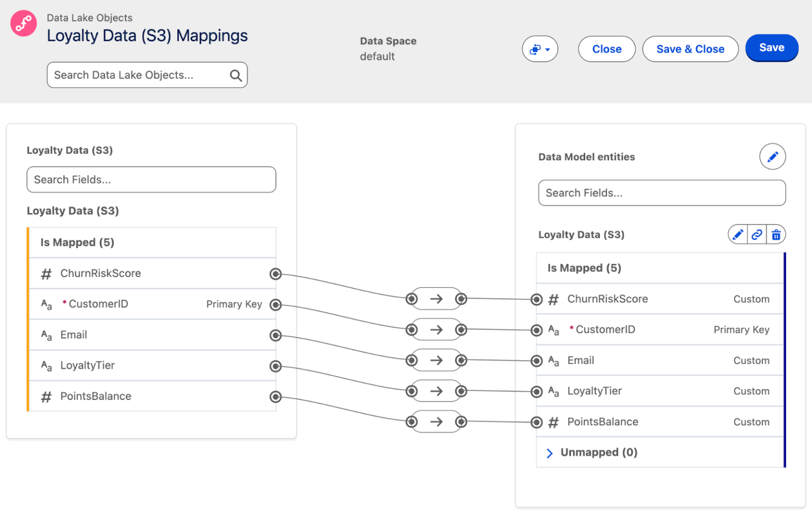812x514 pixels.
Task: Select target field Email marked Custom
Action: click(x=660, y=360)
